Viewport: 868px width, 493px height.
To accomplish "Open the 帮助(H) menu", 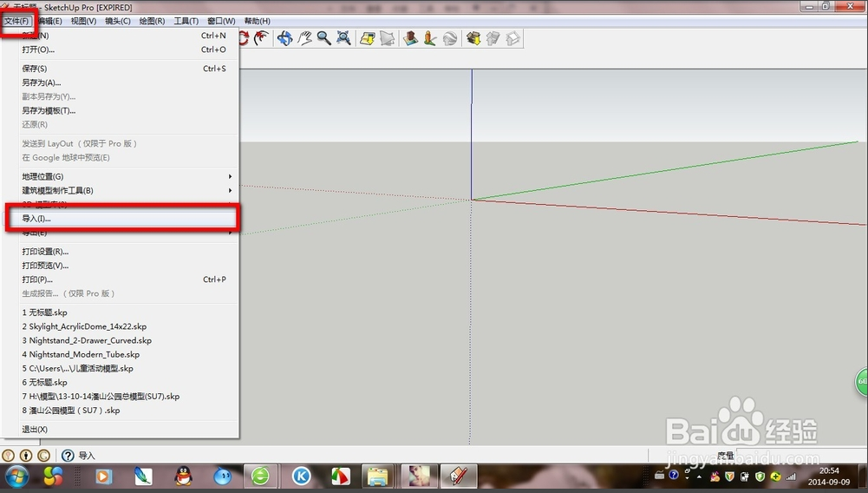I will [x=258, y=21].
